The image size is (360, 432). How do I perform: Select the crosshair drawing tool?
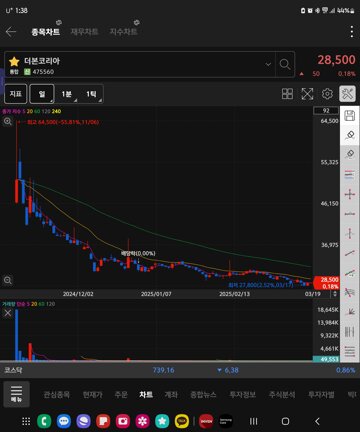pyautogui.click(x=349, y=194)
